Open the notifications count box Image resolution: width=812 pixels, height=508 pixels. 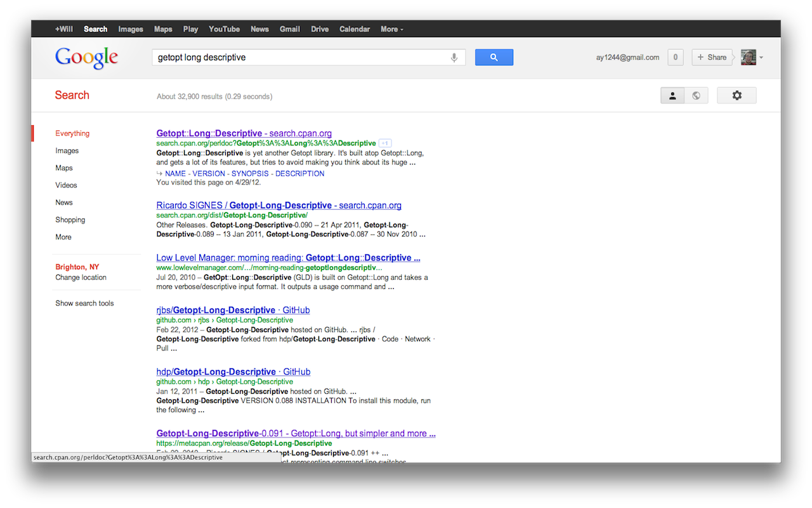coord(675,57)
